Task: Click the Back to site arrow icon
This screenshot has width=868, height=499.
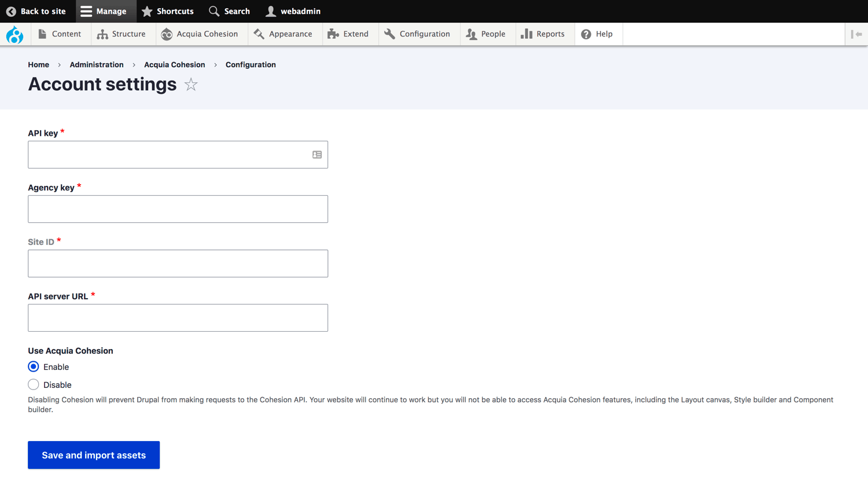Action: (11, 11)
